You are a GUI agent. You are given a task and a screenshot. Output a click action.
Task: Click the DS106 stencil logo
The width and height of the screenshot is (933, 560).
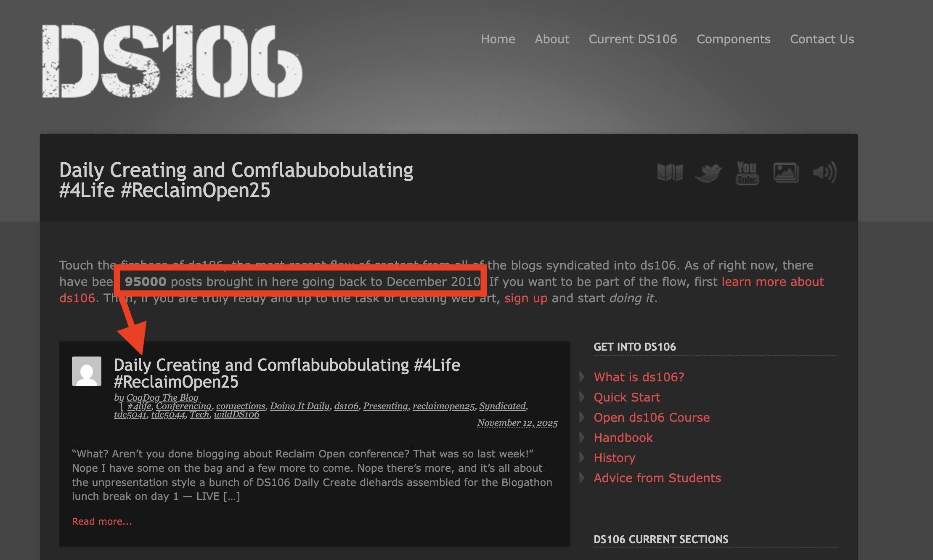(172, 62)
